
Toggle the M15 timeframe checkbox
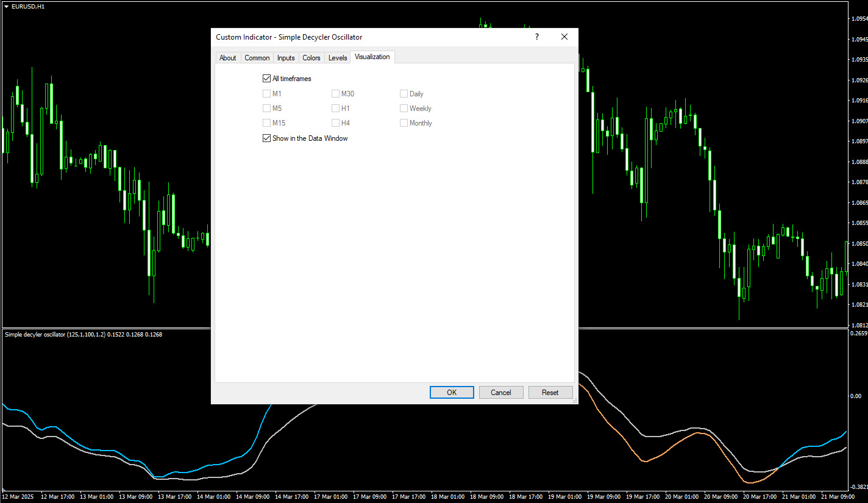click(266, 123)
